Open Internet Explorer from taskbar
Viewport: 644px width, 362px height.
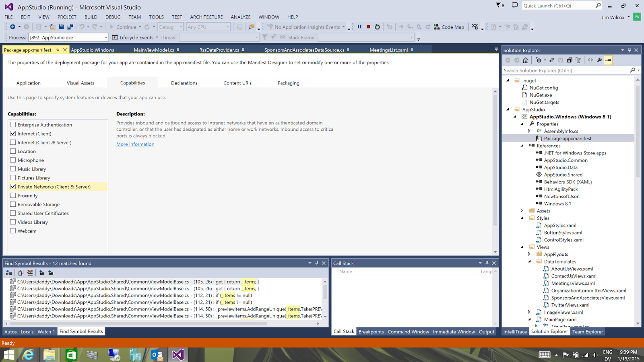click(28, 355)
